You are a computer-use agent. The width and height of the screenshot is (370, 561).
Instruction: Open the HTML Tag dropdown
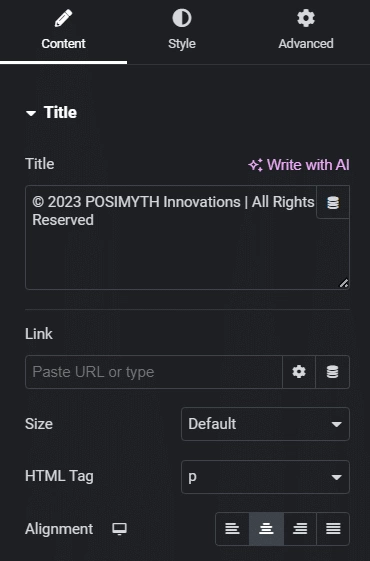(x=265, y=477)
